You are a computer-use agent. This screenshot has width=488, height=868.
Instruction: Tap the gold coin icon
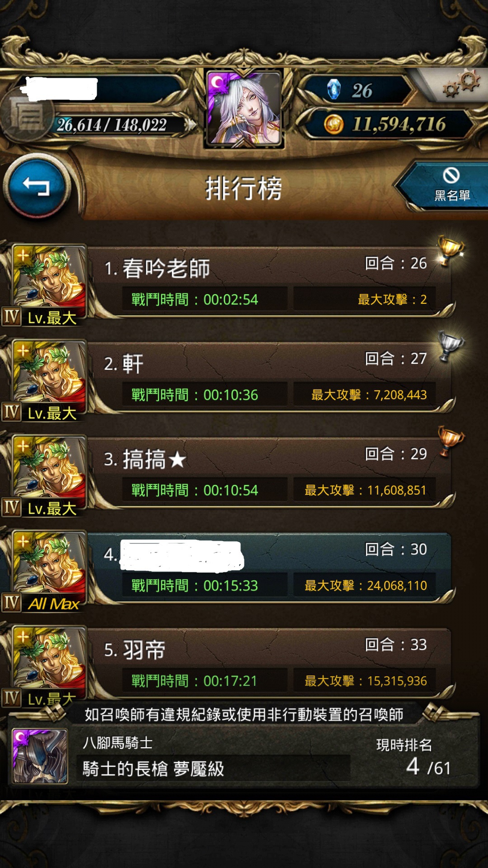pyautogui.click(x=333, y=124)
